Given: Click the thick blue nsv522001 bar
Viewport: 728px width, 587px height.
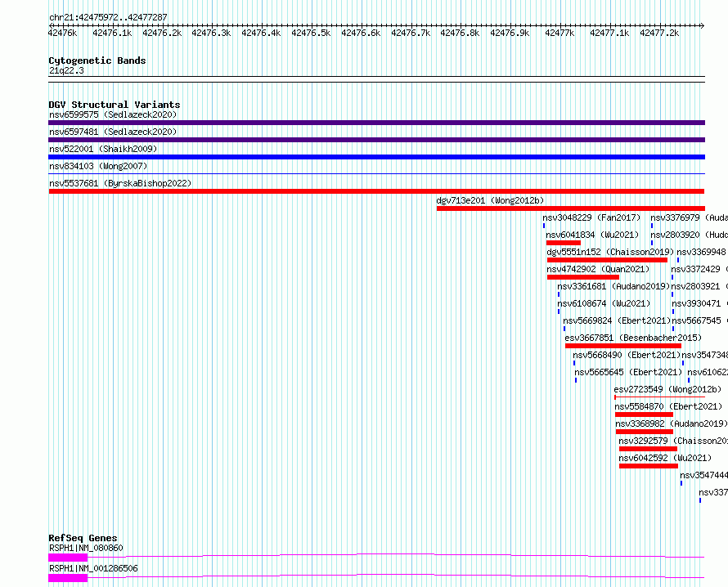Looking at the screenshot, I should 376,157.
